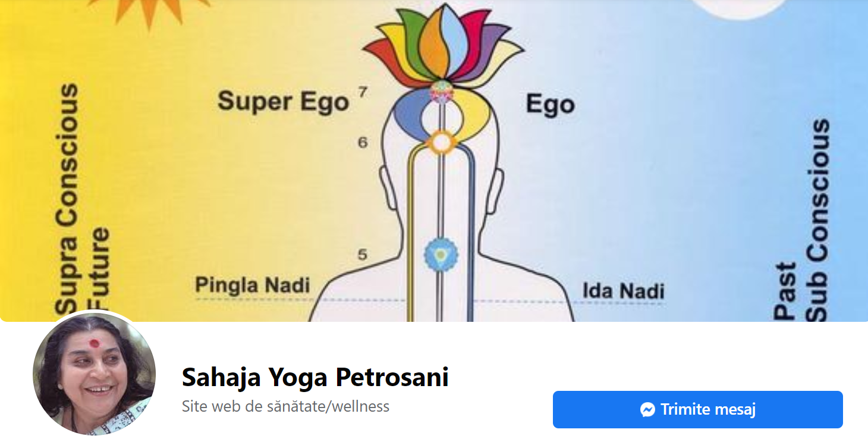
Task: Click the Super Ego label in the diagram
Action: (x=283, y=102)
